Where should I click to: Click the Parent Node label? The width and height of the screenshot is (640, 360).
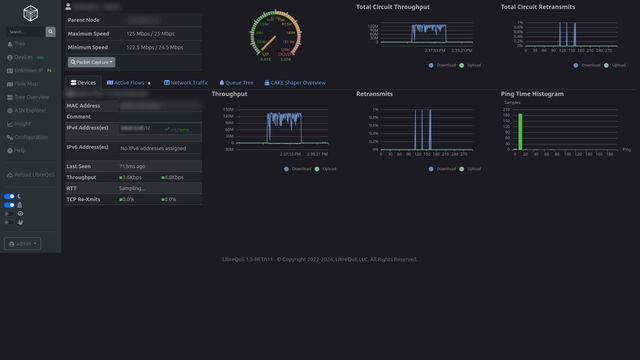pyautogui.click(x=83, y=20)
